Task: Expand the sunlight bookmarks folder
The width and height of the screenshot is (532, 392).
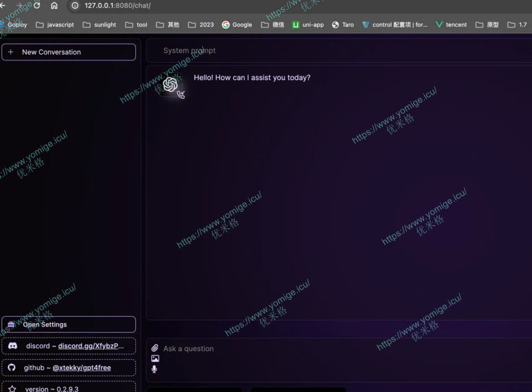Action: tap(100, 25)
